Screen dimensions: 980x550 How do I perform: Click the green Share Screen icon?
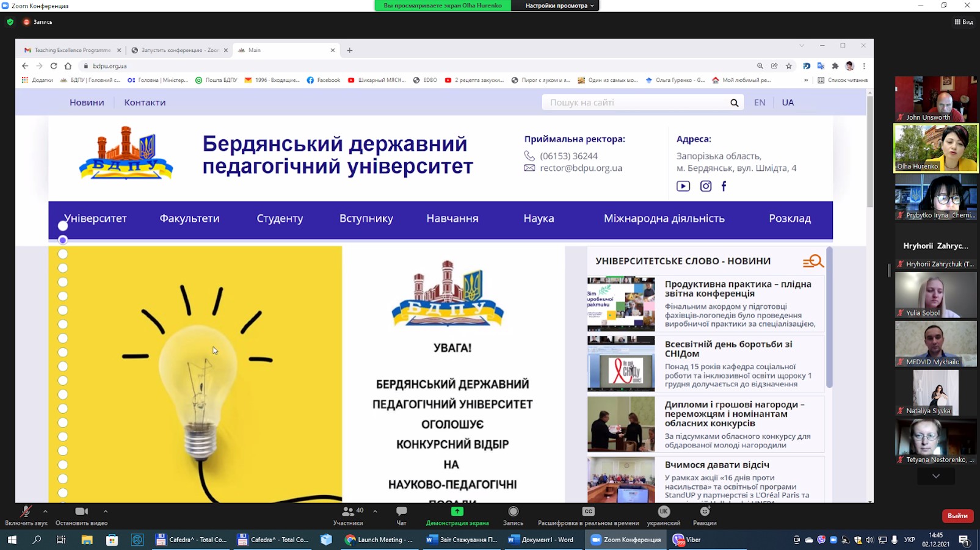pos(457,512)
